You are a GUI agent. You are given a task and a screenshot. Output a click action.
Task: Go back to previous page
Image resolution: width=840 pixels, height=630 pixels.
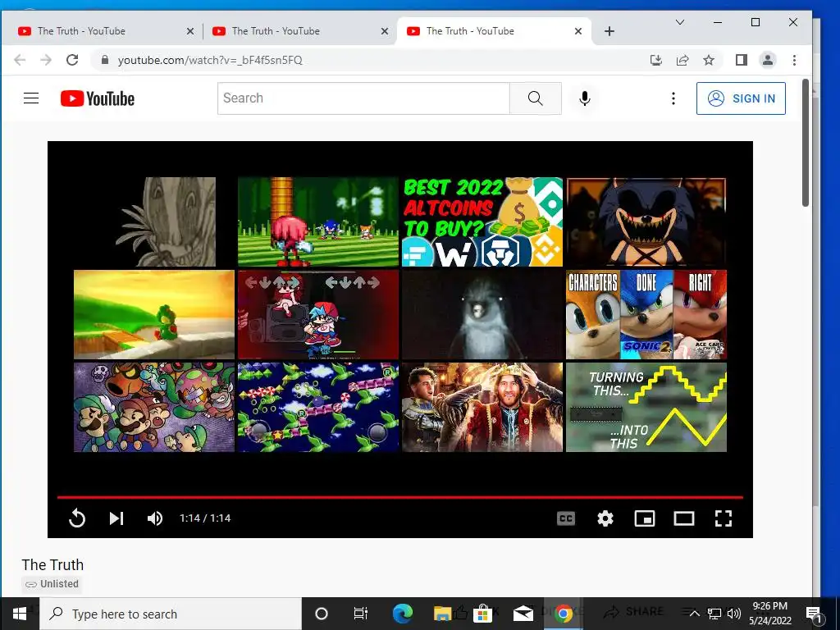pos(20,60)
